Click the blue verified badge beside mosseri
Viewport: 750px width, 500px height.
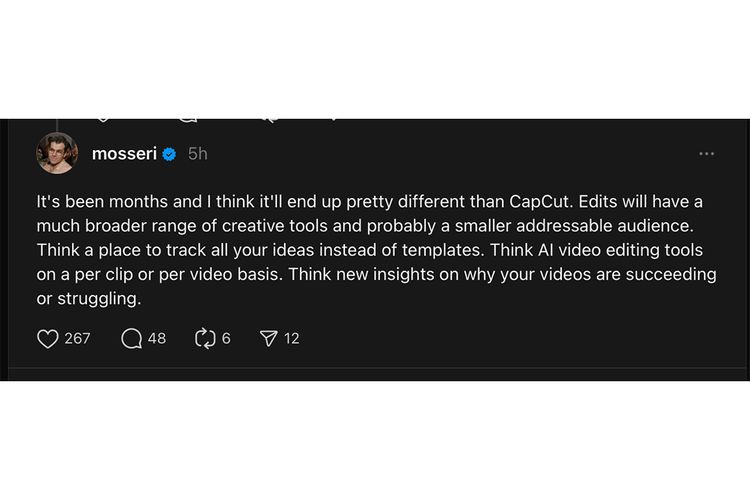(x=170, y=154)
